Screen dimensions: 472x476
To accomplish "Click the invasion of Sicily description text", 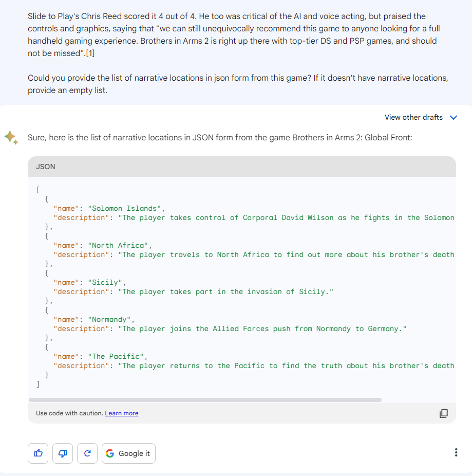I will [x=225, y=292].
